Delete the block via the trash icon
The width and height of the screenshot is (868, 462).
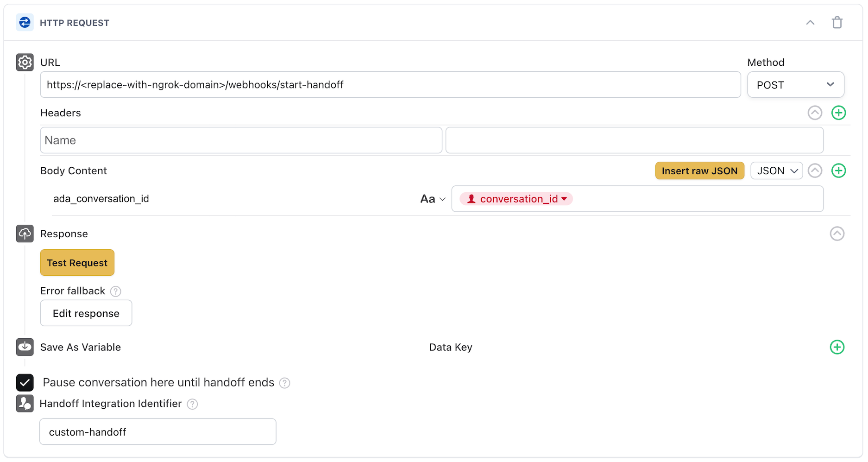(x=837, y=22)
